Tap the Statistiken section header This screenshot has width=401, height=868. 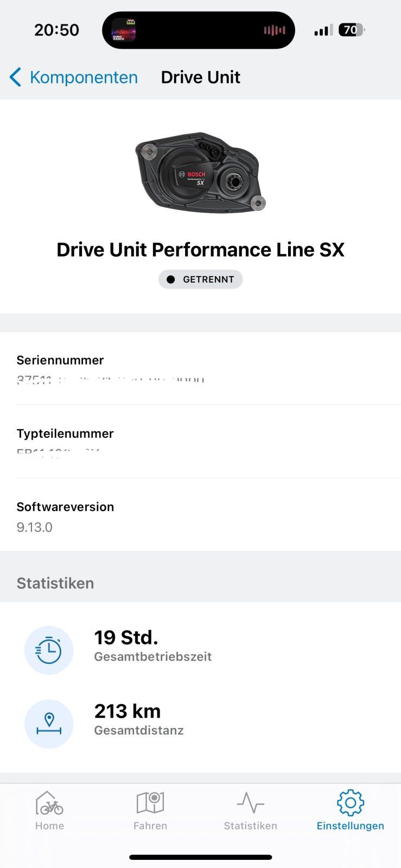[x=55, y=583]
